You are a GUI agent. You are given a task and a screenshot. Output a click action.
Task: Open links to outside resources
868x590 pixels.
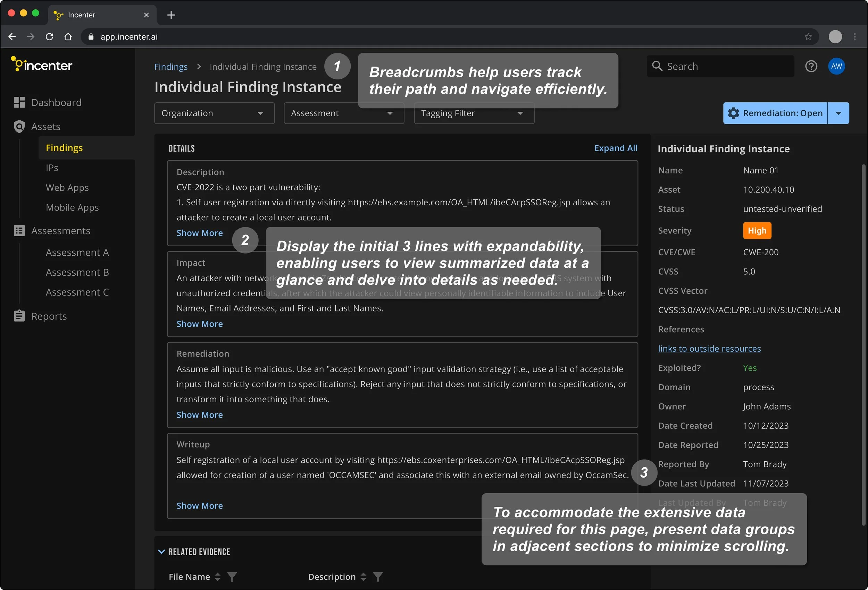(x=709, y=349)
